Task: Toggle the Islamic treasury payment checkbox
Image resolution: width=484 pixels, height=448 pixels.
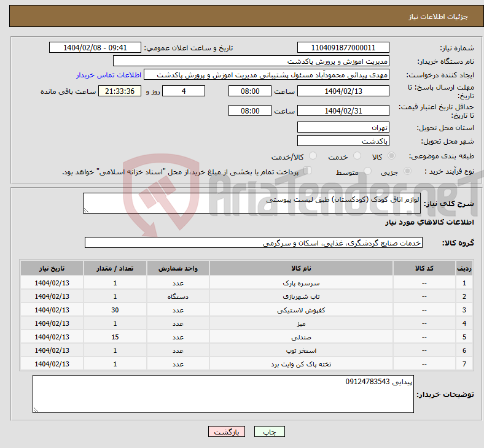Action: pyautogui.click(x=308, y=171)
